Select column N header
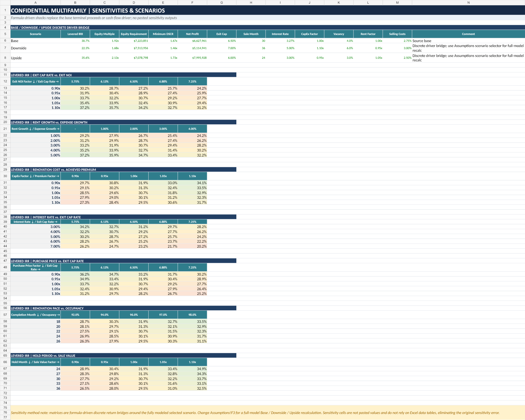525x420 pixels. point(469,3)
